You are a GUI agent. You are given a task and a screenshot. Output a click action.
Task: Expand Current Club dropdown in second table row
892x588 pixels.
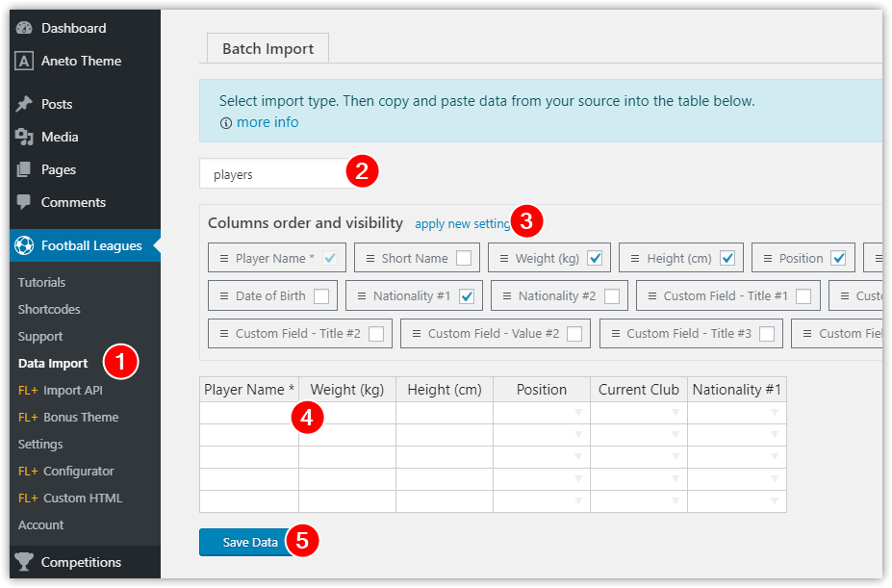(x=675, y=435)
